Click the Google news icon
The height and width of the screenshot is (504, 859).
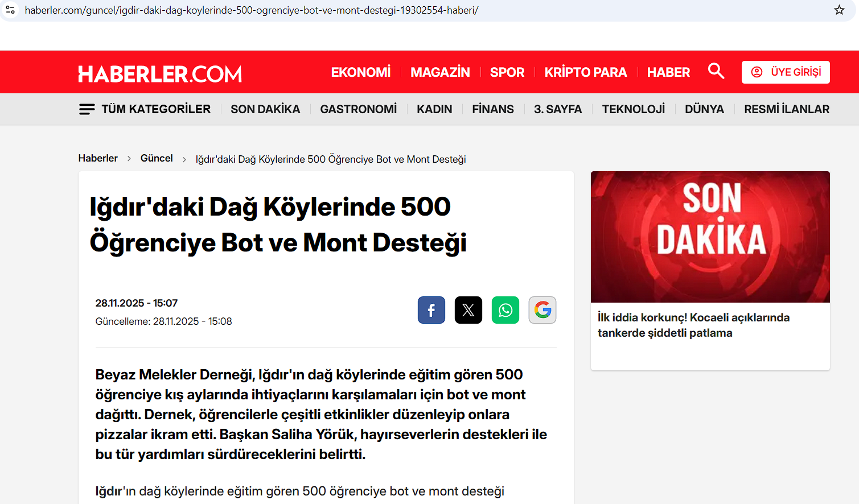[x=542, y=310]
